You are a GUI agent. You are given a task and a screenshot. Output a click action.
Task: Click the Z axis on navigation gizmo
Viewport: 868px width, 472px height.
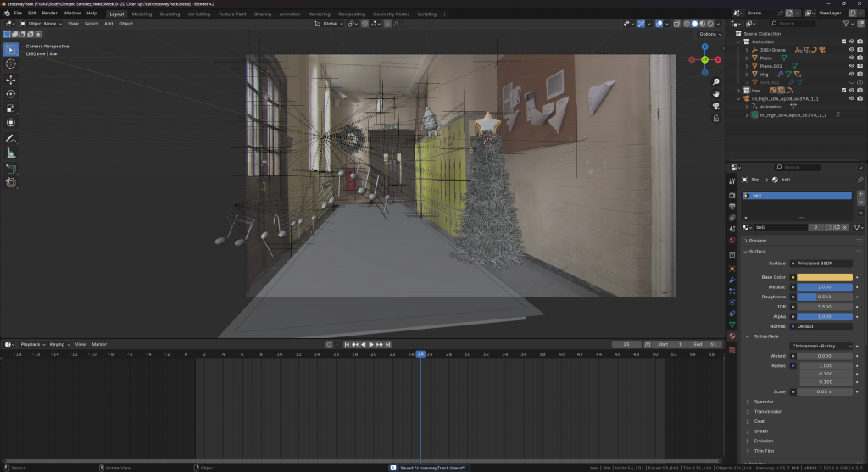coord(704,47)
